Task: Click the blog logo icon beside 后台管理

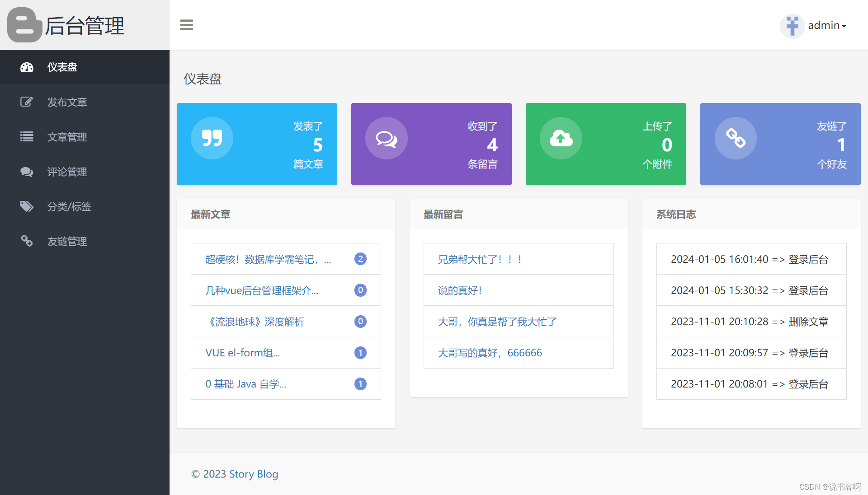Action: (24, 25)
